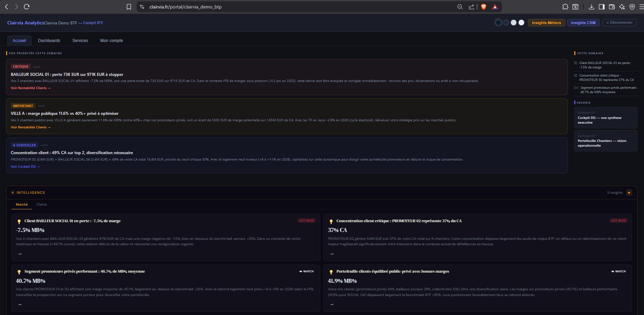Open the browser extensions puzzle icon

565,7
